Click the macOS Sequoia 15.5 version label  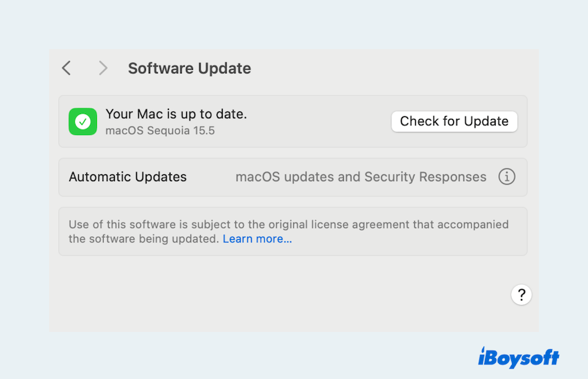click(160, 130)
